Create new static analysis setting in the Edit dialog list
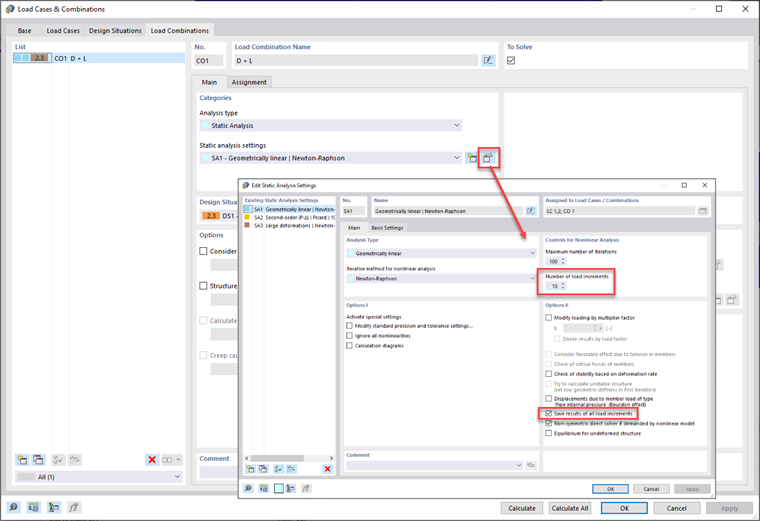760x521 pixels. coord(251,469)
